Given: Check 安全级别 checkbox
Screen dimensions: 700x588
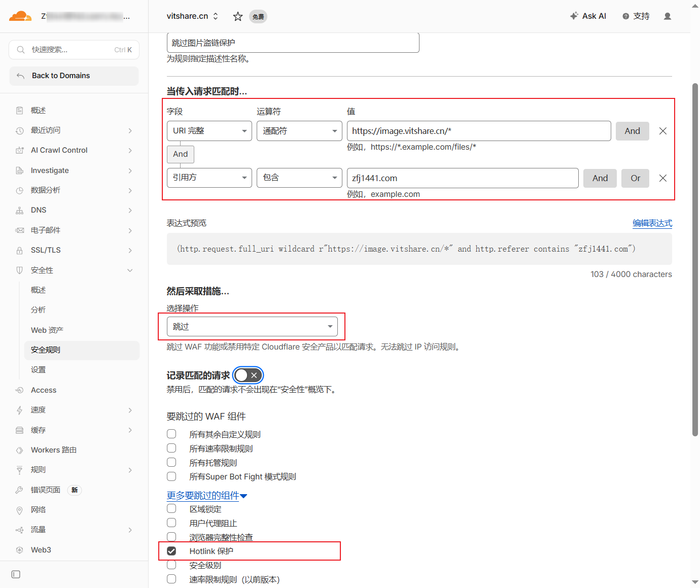Looking at the screenshot, I should [x=171, y=565].
